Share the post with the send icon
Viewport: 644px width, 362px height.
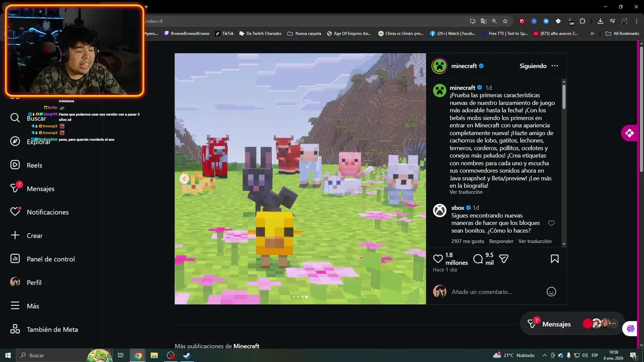tap(504, 259)
